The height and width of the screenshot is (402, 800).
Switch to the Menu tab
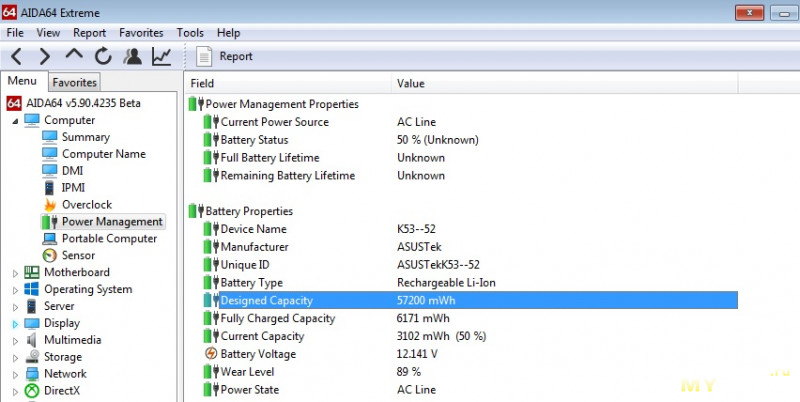tap(22, 81)
